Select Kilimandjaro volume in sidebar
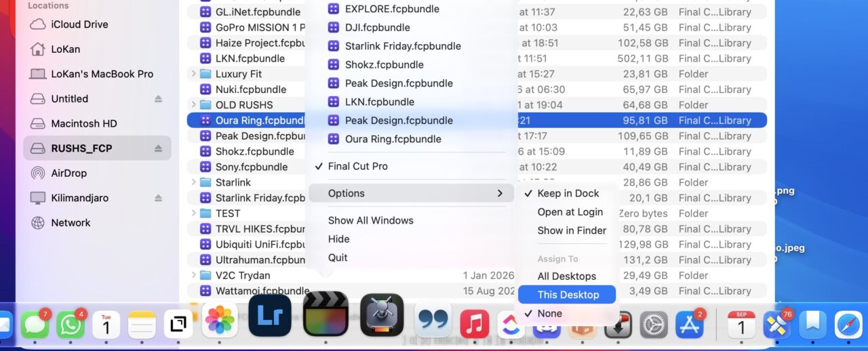This screenshot has height=351, width=868. [79, 198]
